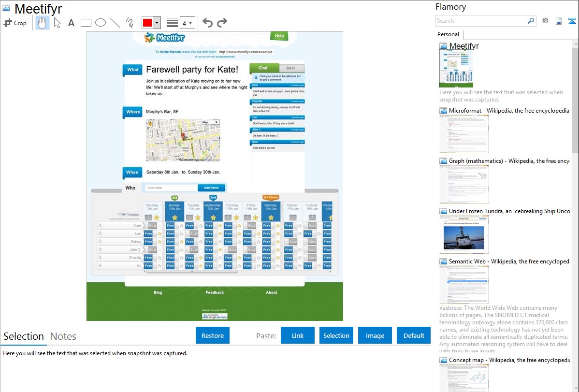Viewport: 579px width, 392px height.
Task: Choose the arrow pointer selection tool
Action: [x=57, y=23]
